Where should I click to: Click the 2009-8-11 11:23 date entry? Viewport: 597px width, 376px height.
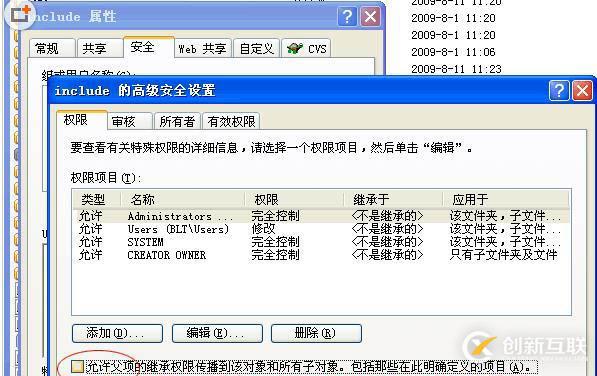pyautogui.click(x=456, y=69)
